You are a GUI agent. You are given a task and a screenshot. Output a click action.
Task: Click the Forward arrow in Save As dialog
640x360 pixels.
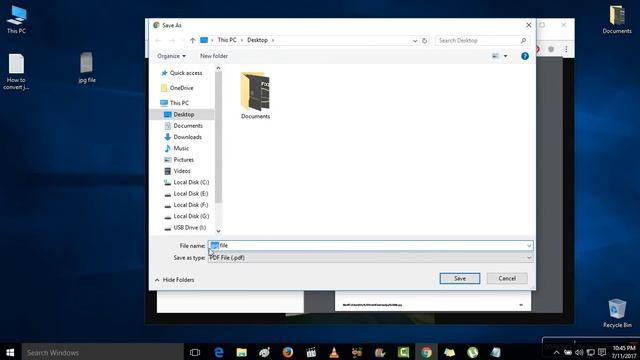pyautogui.click(x=172, y=40)
